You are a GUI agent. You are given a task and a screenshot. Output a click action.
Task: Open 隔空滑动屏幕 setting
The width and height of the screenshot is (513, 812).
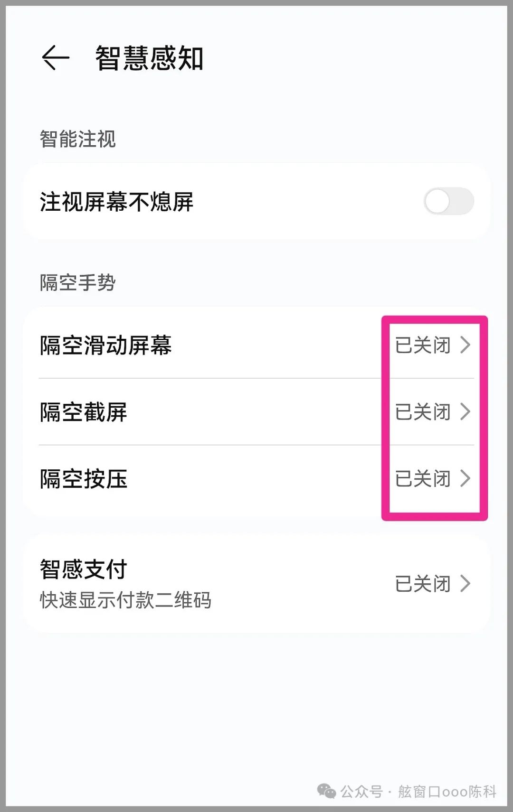coord(106,345)
